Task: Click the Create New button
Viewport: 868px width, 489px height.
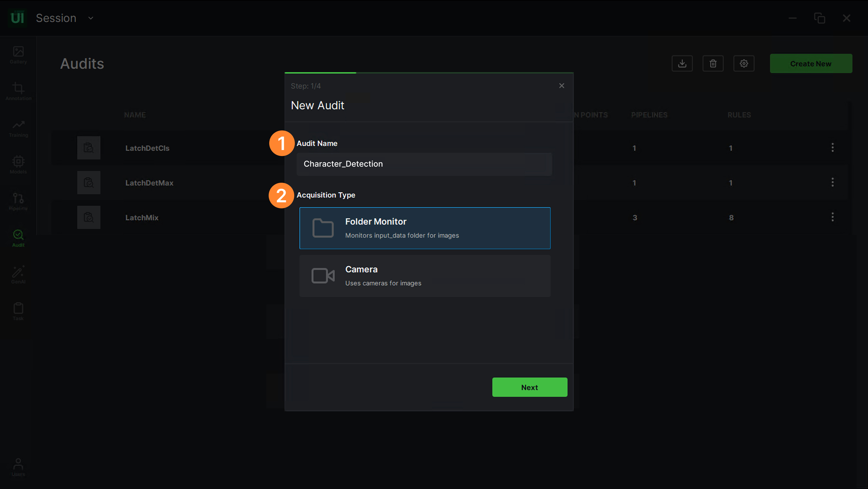Action: pyautogui.click(x=811, y=63)
